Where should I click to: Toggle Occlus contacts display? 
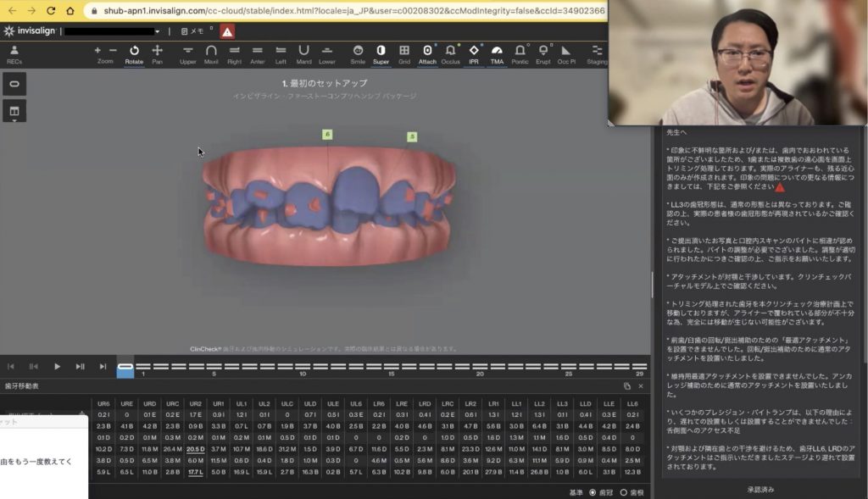451,55
